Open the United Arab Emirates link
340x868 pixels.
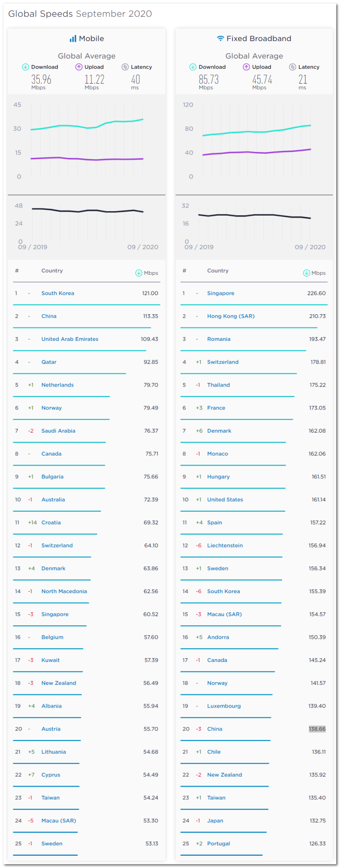tap(70, 339)
